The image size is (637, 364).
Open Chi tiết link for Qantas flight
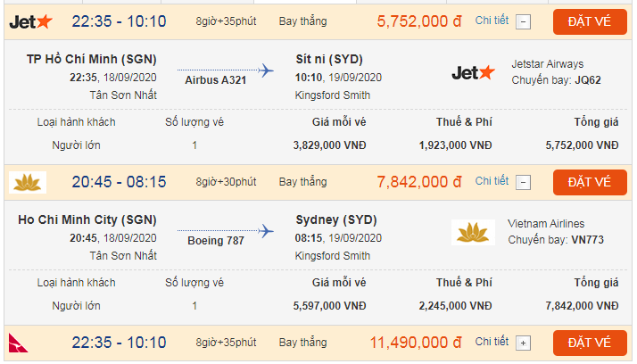point(492,342)
